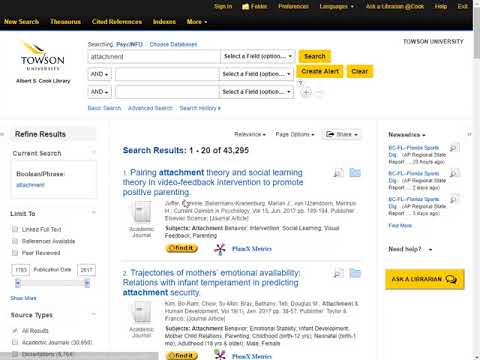Screen dimensions: 480x360
Task: Collapse Refine Results panel arrow
Action: tap(2, 134)
